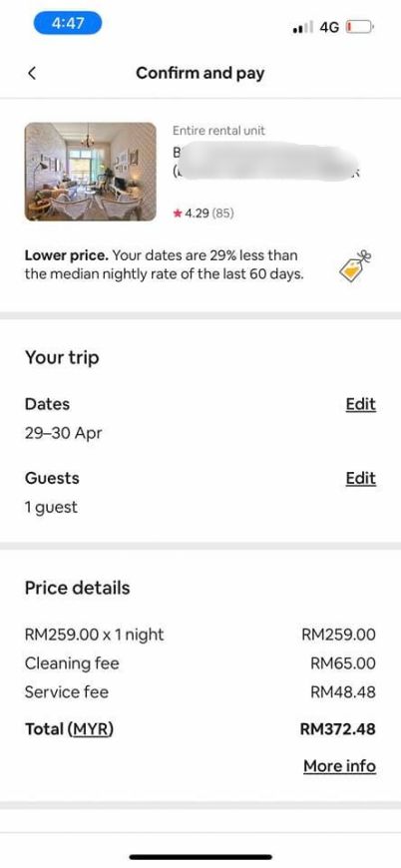
Task: Tap the 1 guest value
Action: tap(51, 507)
